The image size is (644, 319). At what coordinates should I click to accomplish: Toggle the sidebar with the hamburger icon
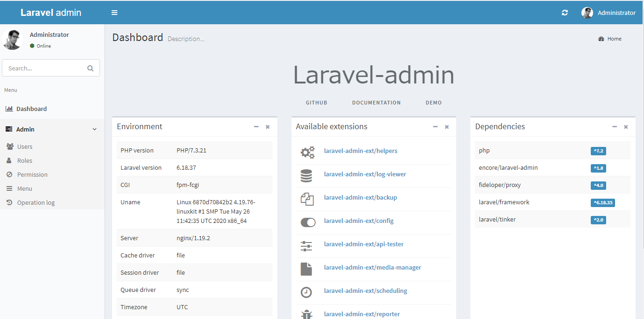114,13
